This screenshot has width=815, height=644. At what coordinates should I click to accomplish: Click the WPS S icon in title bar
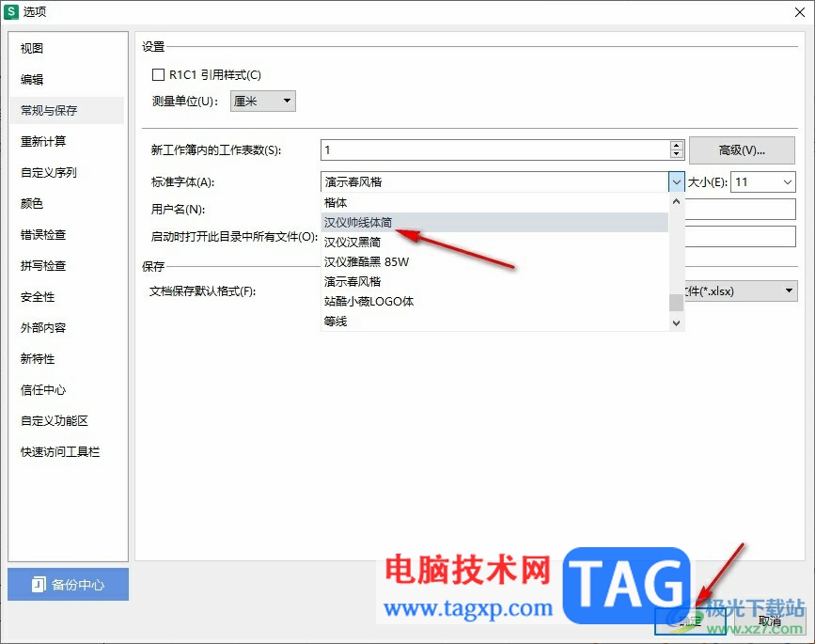tap(10, 11)
